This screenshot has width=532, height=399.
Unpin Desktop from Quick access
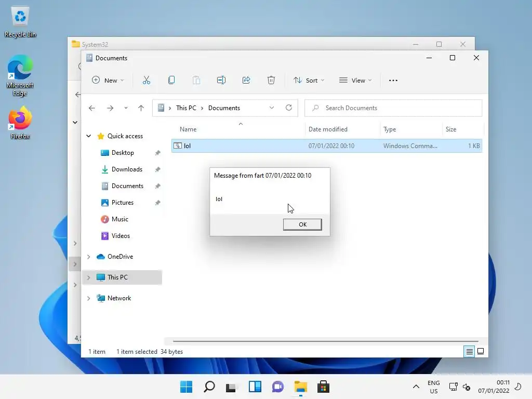(157, 153)
